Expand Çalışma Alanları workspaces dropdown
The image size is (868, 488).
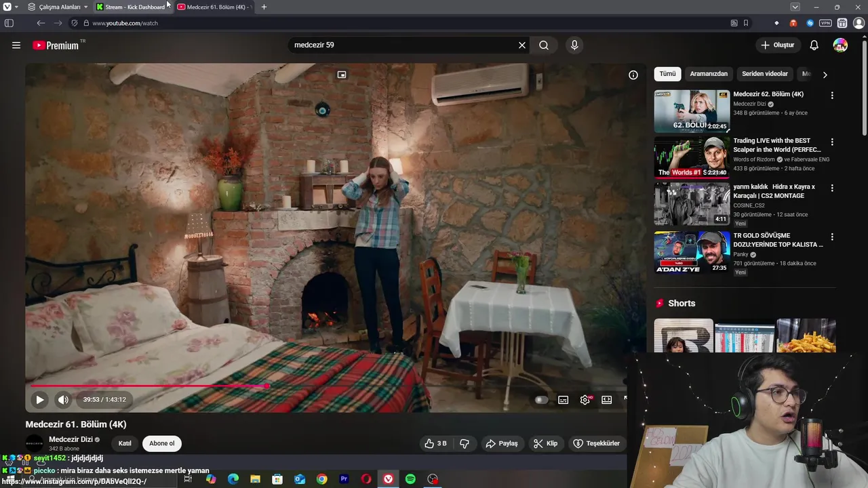pos(58,7)
